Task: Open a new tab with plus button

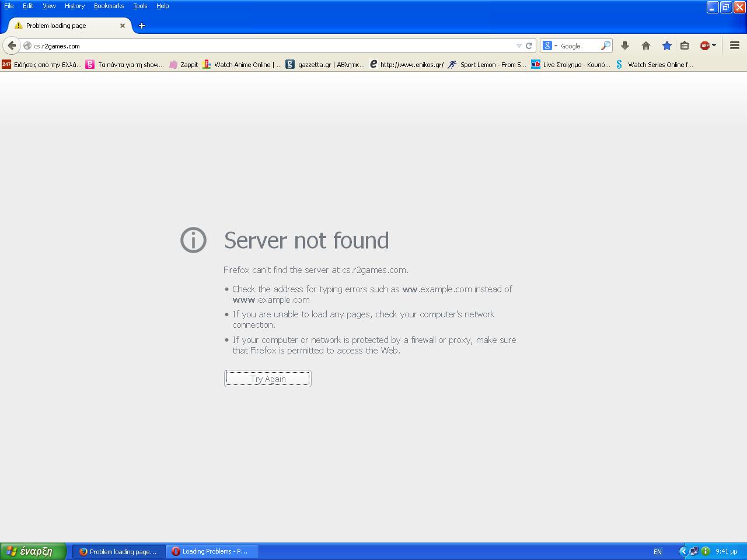Action: pyautogui.click(x=141, y=26)
